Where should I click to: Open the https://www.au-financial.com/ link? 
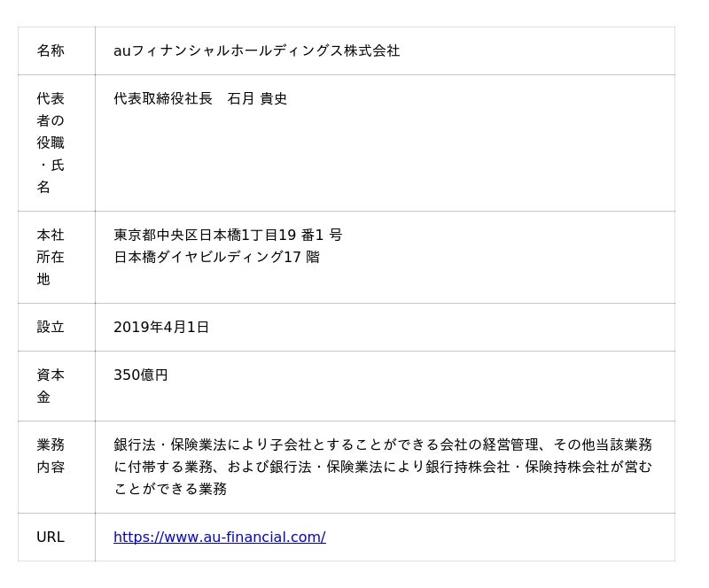[219, 537]
